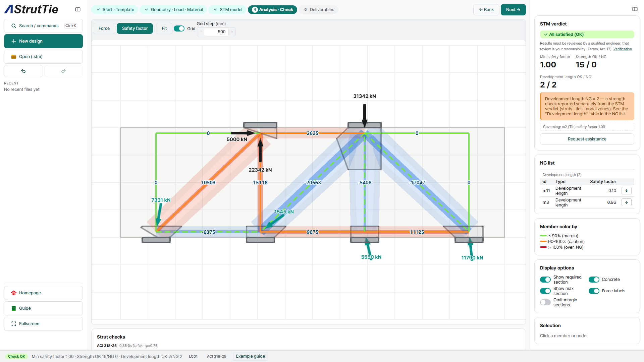Click the Check OK status badge
The image size is (644, 362).
pyautogui.click(x=17, y=356)
